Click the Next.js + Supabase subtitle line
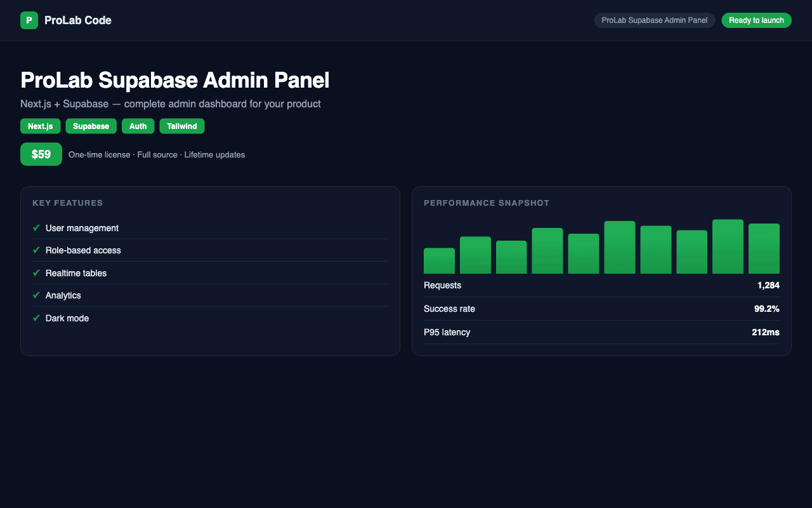 (171, 104)
